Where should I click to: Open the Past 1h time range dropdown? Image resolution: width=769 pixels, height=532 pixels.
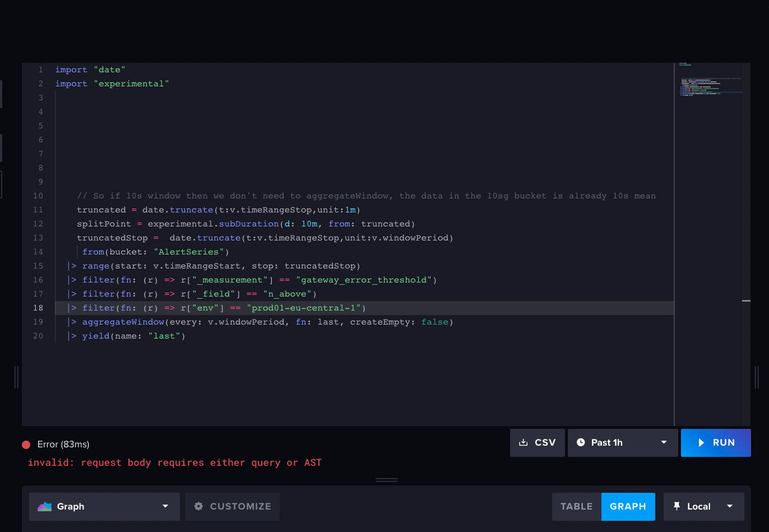tap(622, 442)
